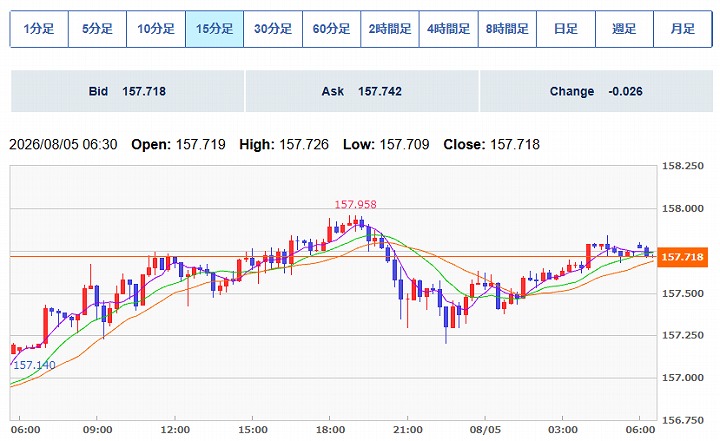The height and width of the screenshot is (441, 720).
Task: Click the 157.140 low price label
Action: click(34, 365)
